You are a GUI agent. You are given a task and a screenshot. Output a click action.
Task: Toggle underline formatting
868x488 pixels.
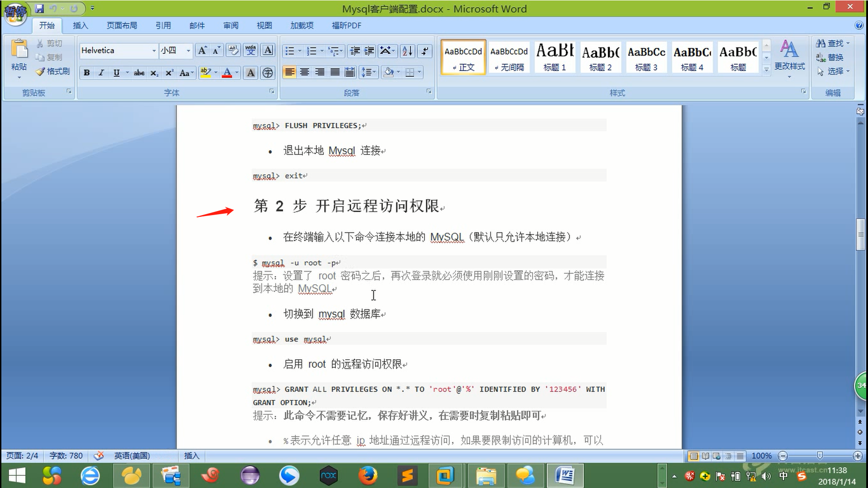pyautogui.click(x=116, y=73)
